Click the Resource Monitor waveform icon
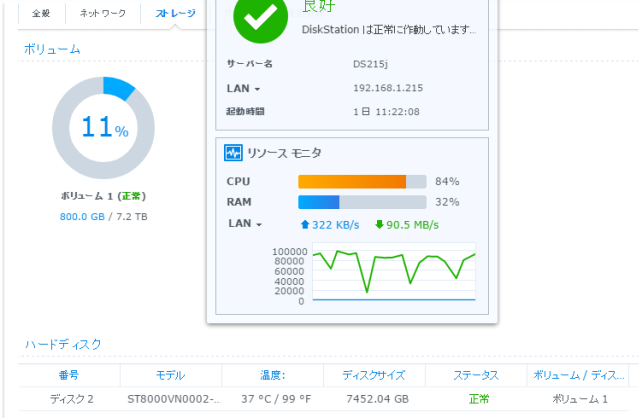 pyautogui.click(x=233, y=153)
